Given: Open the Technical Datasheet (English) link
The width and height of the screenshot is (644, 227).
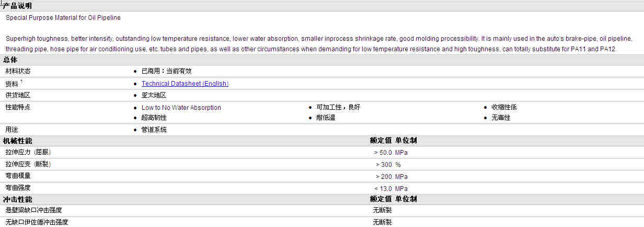Looking at the screenshot, I should coord(185,84).
